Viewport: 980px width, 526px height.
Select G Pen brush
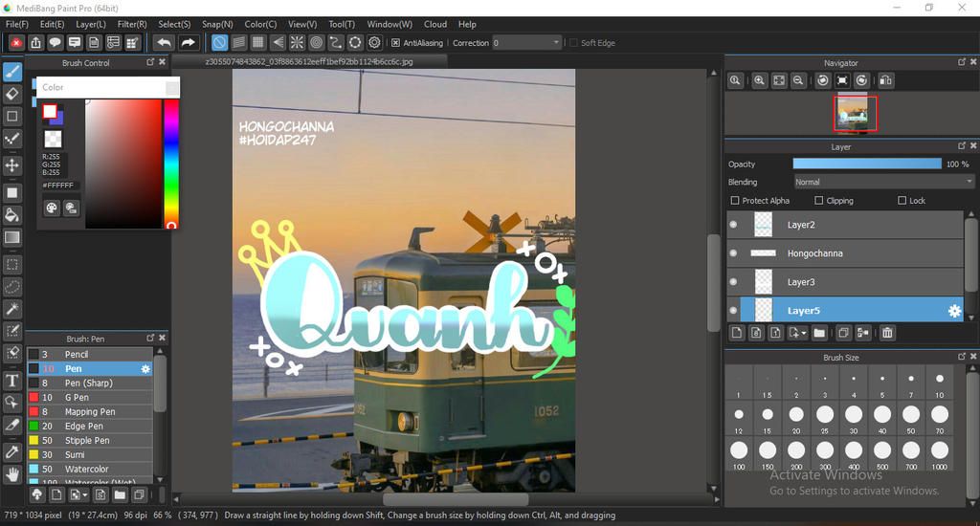[90, 397]
